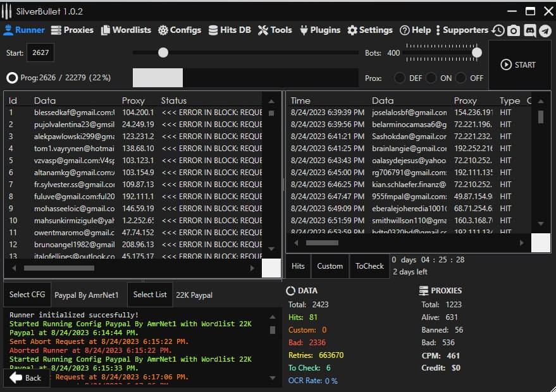Click the Telegram paper plane icon
Viewport: 556px width, 392px height.
pos(545,30)
